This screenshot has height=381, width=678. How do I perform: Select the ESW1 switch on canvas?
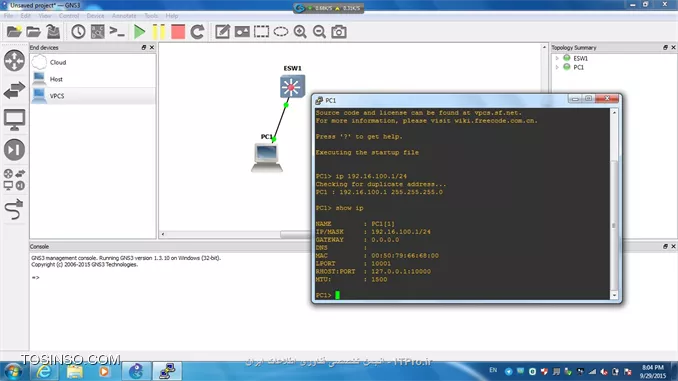coord(292,86)
